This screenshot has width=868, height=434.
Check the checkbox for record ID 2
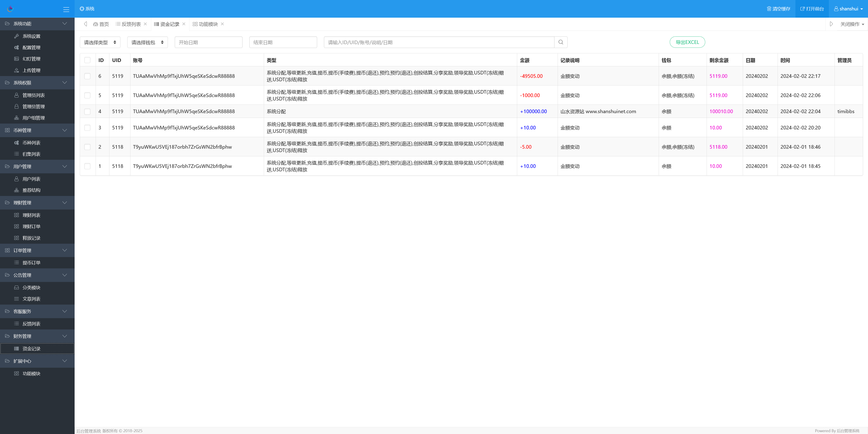coord(88,147)
